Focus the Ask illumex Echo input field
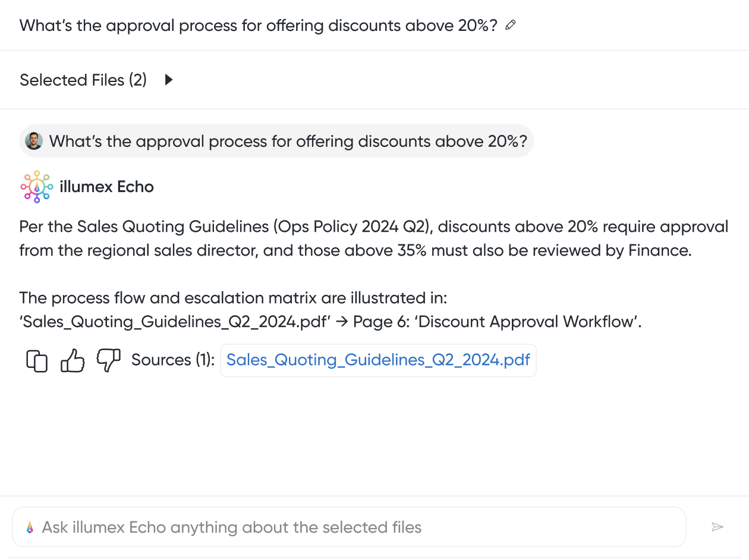Image resolution: width=749 pixels, height=560 pixels. [x=357, y=527]
